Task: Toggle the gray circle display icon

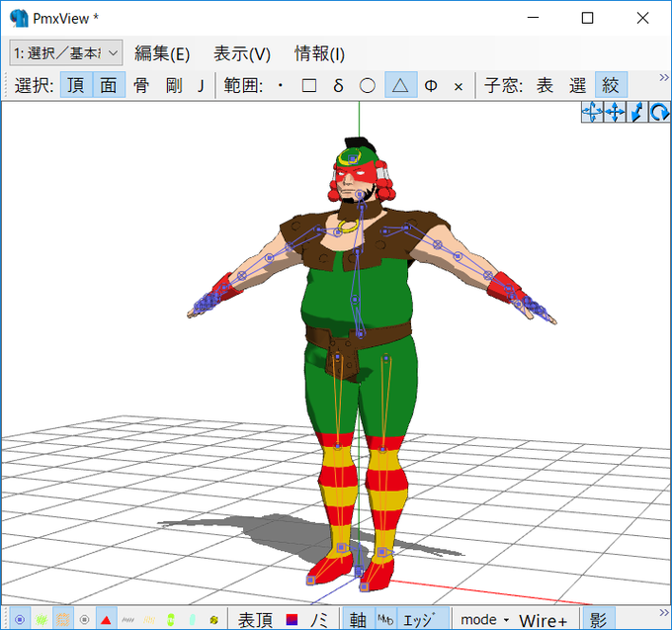Action: tap(84, 619)
